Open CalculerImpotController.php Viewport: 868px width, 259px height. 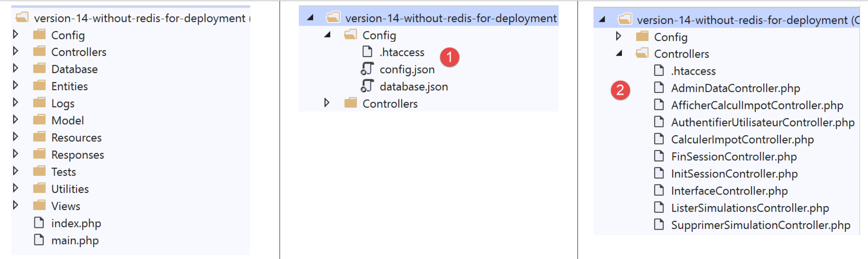tap(742, 140)
